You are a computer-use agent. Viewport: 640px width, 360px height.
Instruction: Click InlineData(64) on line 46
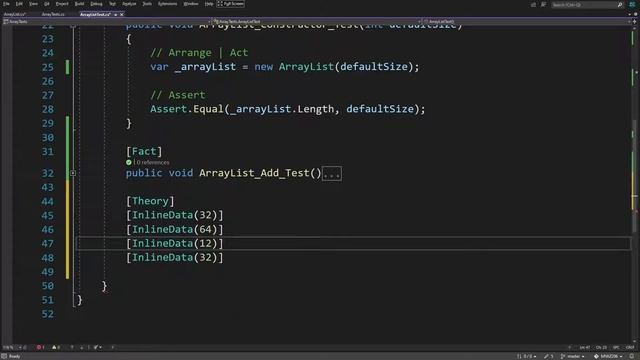[175, 229]
